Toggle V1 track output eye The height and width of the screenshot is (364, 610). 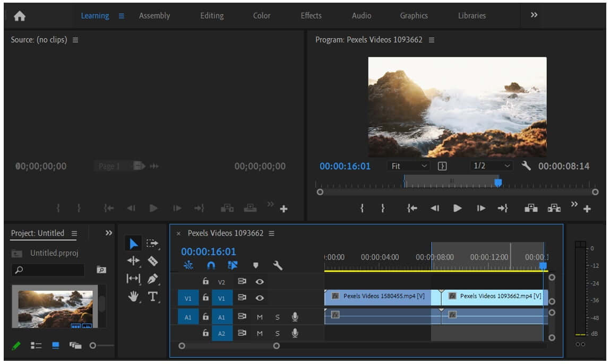point(260,298)
